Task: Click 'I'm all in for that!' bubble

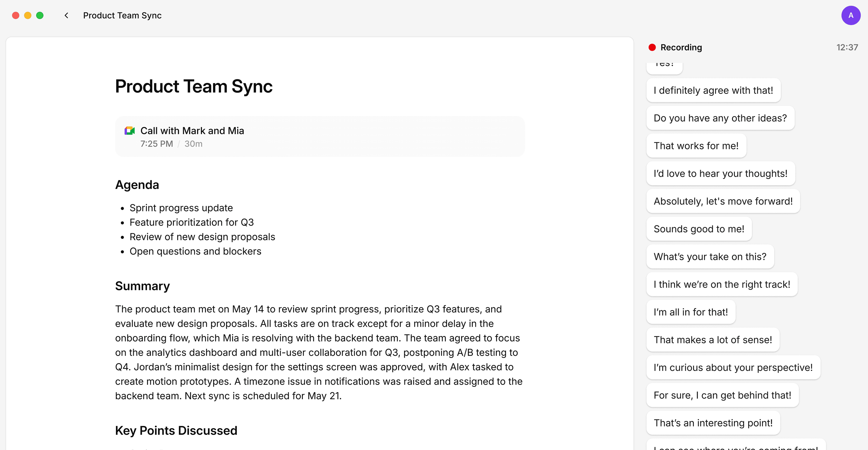Action: click(x=690, y=312)
